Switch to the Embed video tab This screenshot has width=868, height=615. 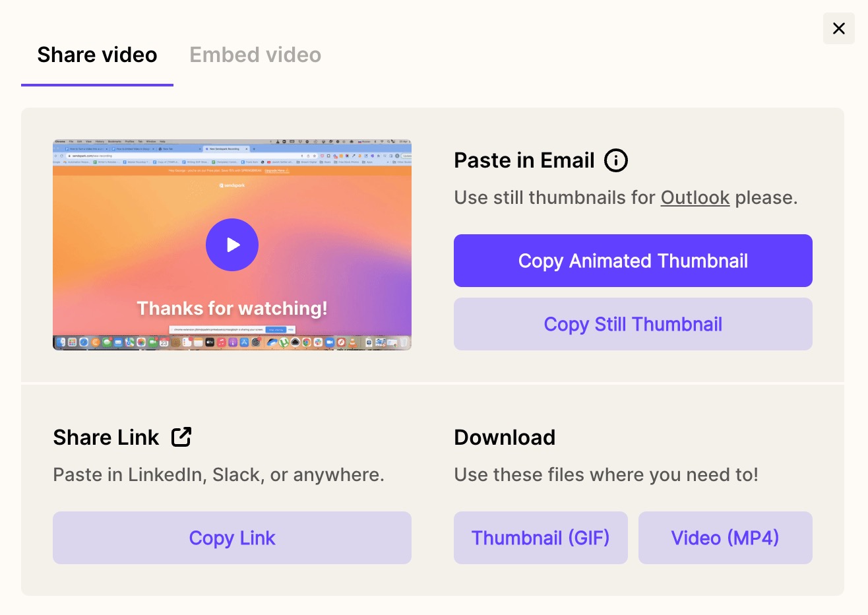(x=255, y=55)
